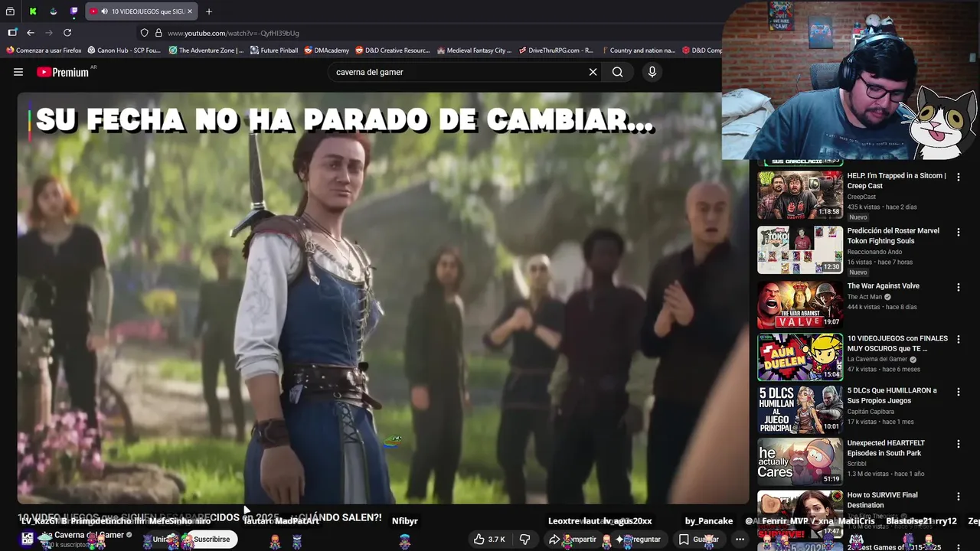The image size is (980, 551).
Task: Go back one page in the browser
Action: point(31,33)
